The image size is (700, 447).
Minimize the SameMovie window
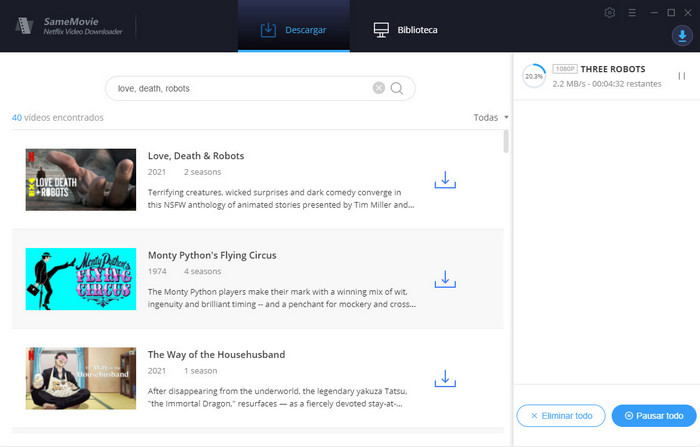click(x=654, y=13)
